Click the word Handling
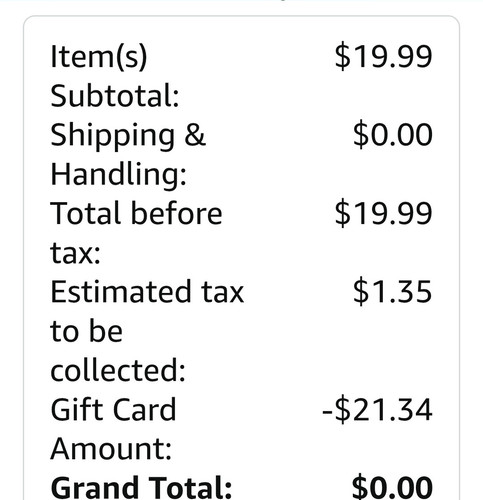Image resolution: width=483 pixels, height=500 pixels. click(x=118, y=174)
